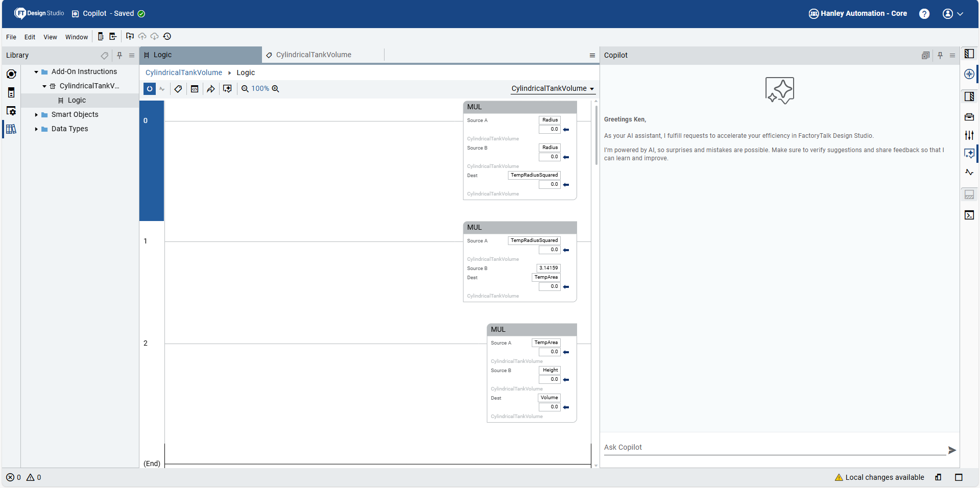Open the Copilot panel hamburger menu
The height and width of the screenshot is (488, 980).
coord(952,55)
